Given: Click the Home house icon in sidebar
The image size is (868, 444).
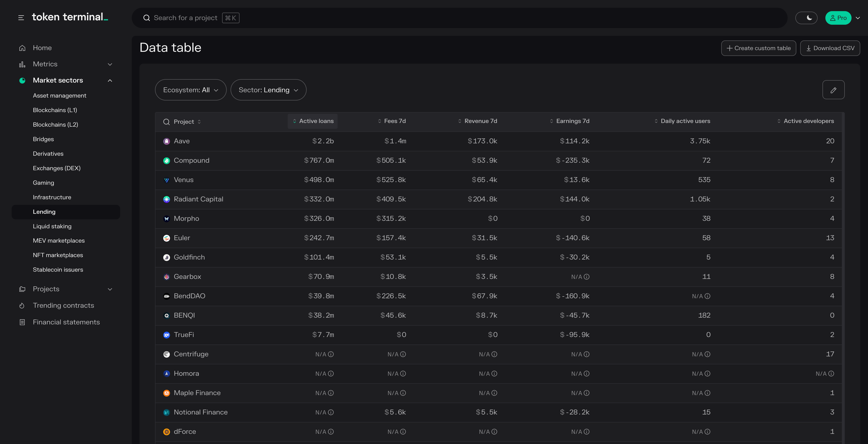Looking at the screenshot, I should click(x=22, y=48).
